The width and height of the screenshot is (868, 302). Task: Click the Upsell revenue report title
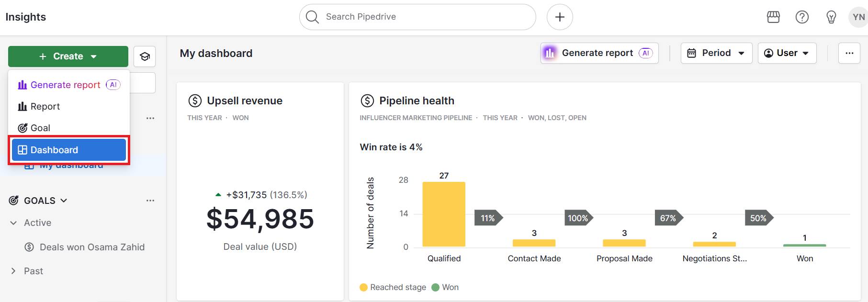coord(245,101)
